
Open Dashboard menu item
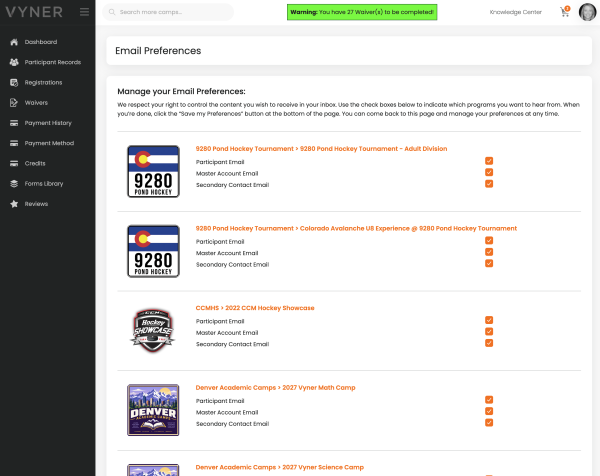[41, 42]
